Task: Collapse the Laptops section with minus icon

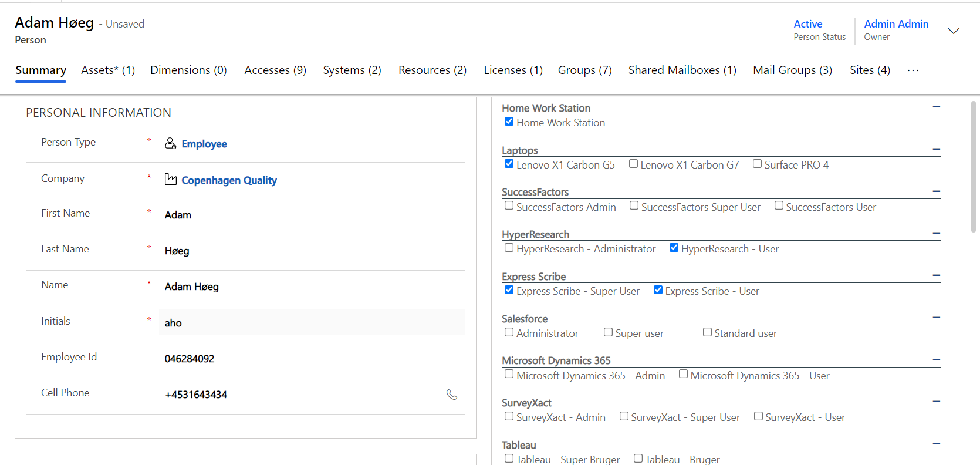Action: click(936, 150)
